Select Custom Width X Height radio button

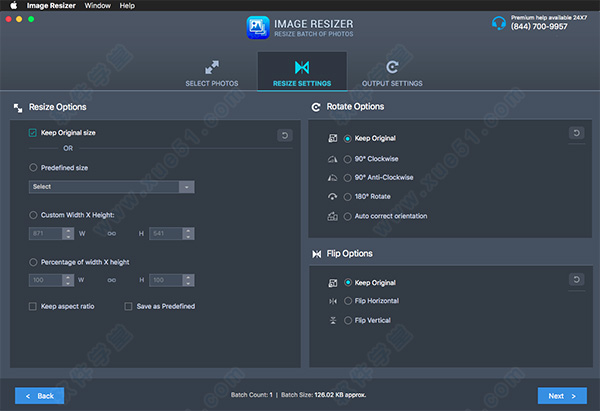33,215
